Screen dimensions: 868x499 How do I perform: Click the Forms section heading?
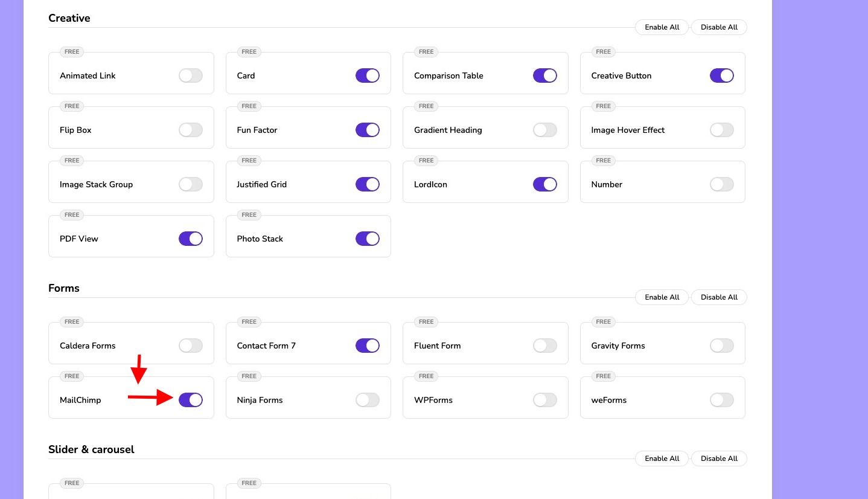pyautogui.click(x=64, y=288)
